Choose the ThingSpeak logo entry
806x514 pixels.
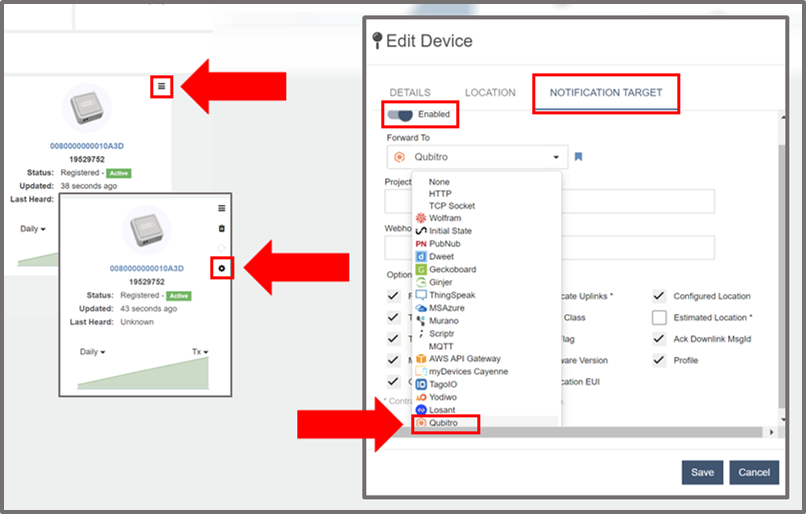[x=445, y=295]
